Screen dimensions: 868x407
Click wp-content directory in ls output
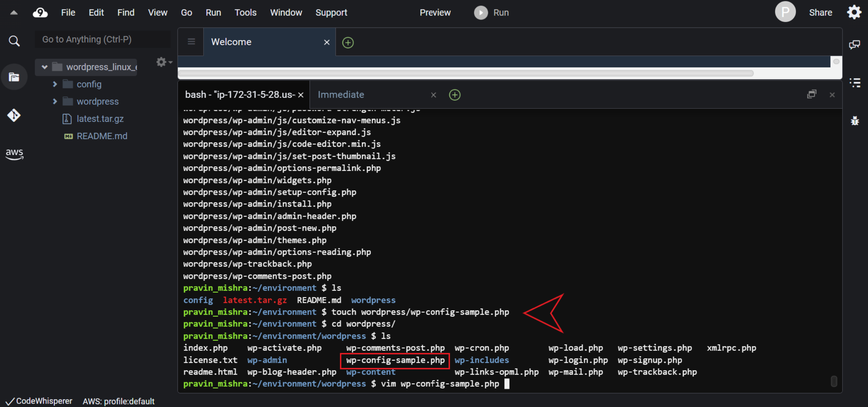pos(371,372)
